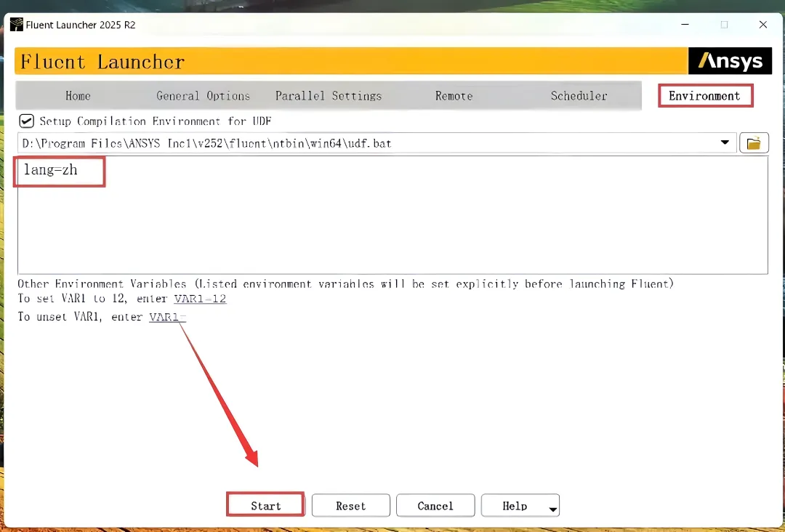Click the Other Environment Variables description line

(345, 283)
